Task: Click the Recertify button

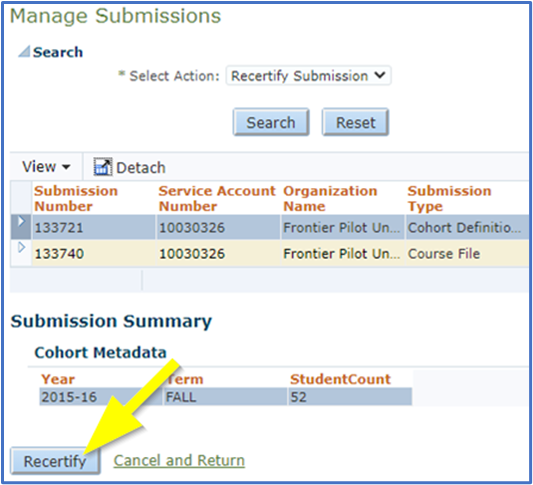Action: (x=55, y=461)
